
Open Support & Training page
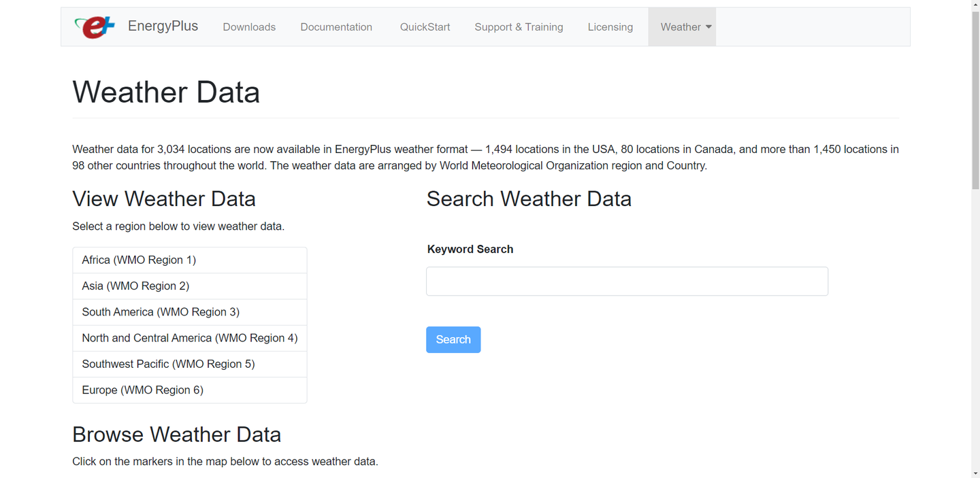click(519, 27)
